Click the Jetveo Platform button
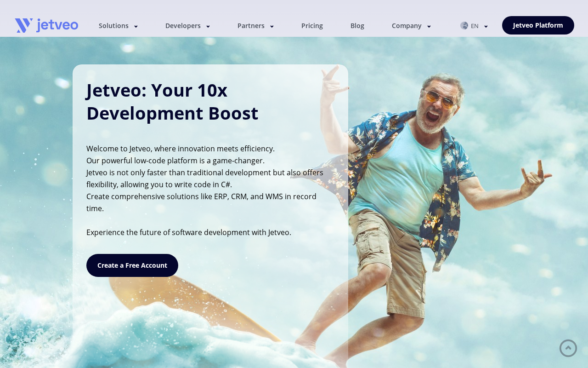Image resolution: width=588 pixels, height=368 pixels. (538, 25)
